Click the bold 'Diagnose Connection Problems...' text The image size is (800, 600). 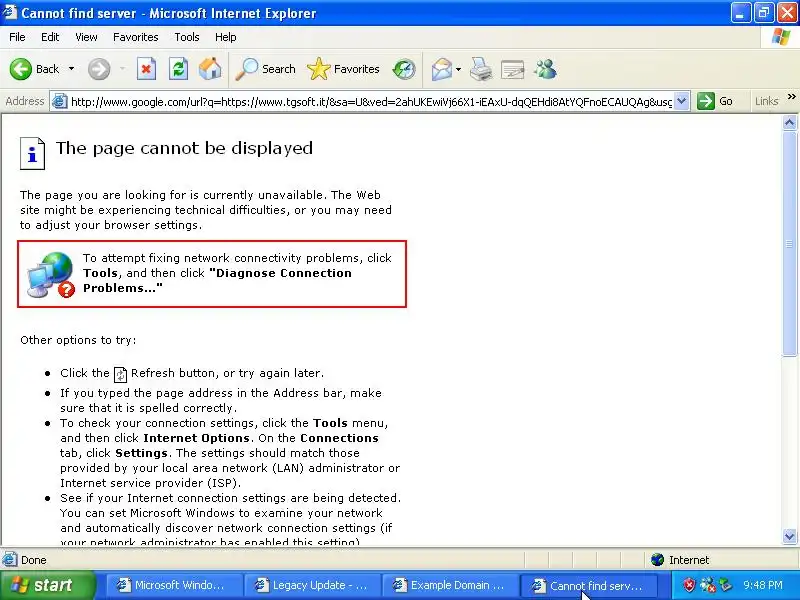click(217, 280)
